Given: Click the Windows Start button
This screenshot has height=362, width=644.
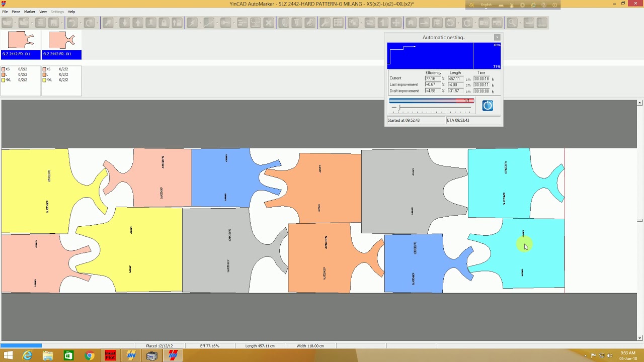Looking at the screenshot, I should (8, 355).
